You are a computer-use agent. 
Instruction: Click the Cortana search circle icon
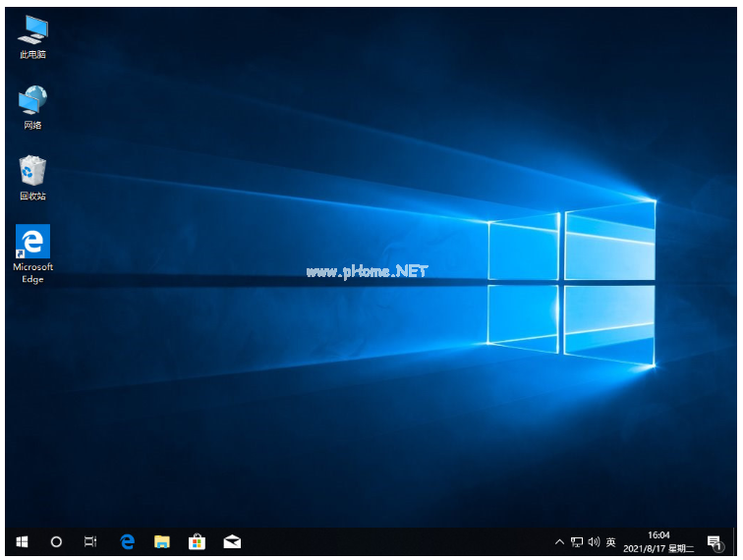pos(56,541)
